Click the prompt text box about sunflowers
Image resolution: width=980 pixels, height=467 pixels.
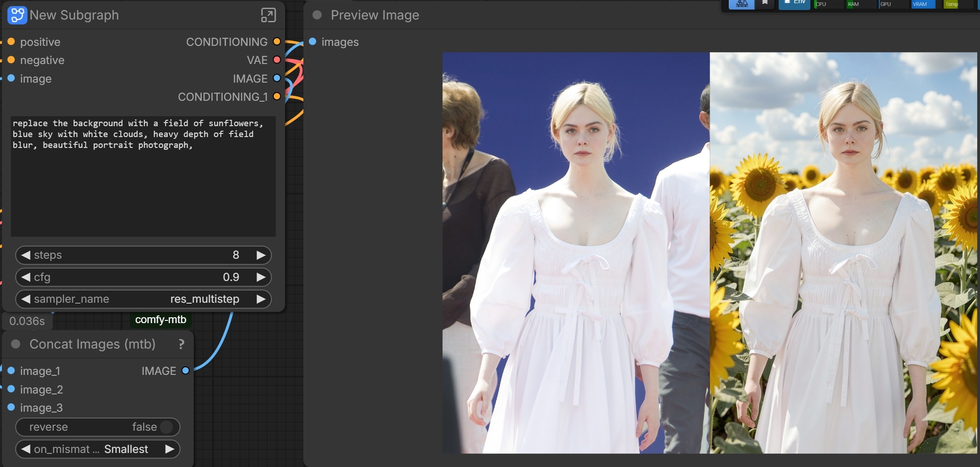pyautogui.click(x=143, y=176)
